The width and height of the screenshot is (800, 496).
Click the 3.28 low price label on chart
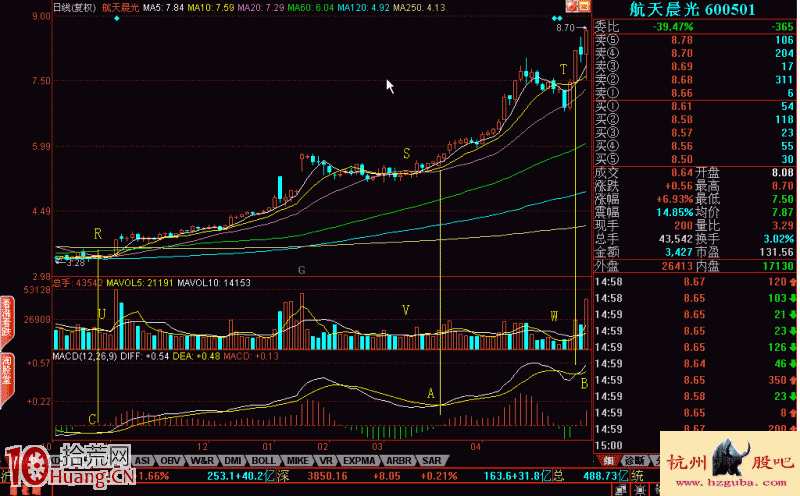[75, 263]
